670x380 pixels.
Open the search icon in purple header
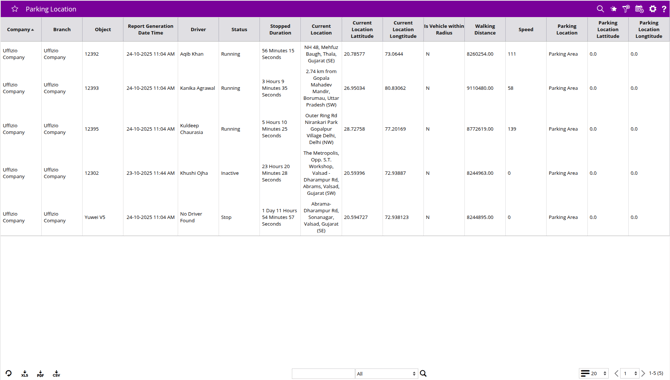[x=600, y=9]
